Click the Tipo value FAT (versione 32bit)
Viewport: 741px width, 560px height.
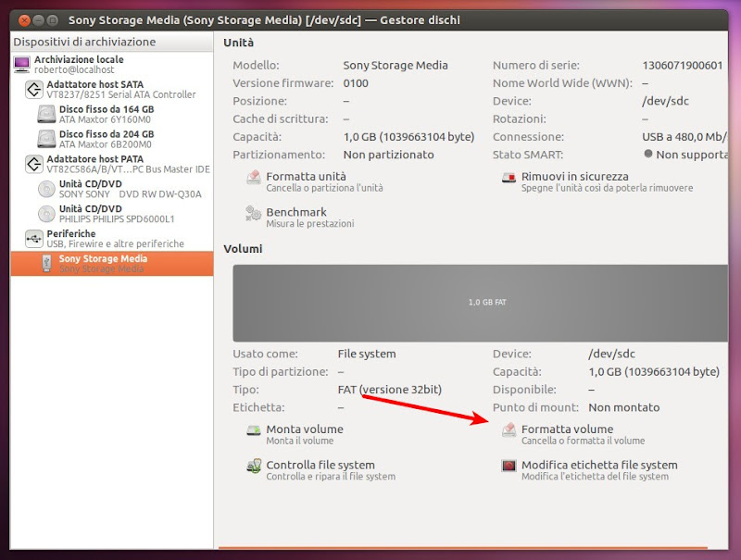tap(389, 390)
